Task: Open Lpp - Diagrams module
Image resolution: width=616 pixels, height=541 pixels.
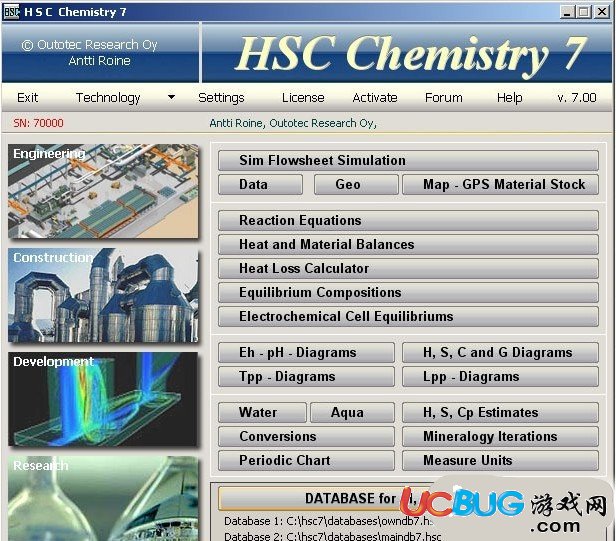Action: point(500,376)
